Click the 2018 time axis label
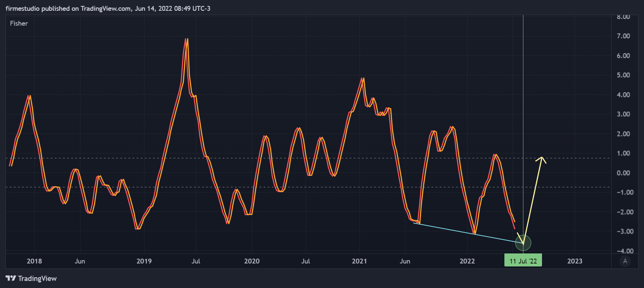 (34, 261)
